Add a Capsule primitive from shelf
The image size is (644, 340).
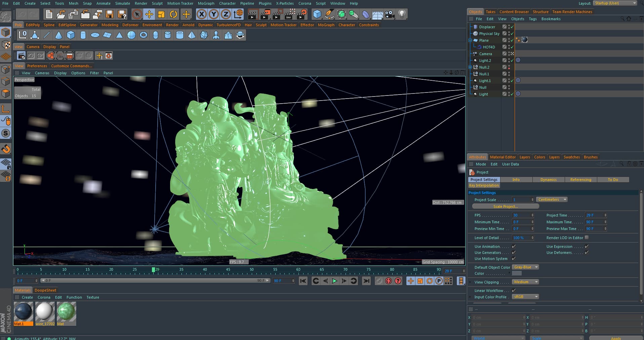[x=156, y=35]
